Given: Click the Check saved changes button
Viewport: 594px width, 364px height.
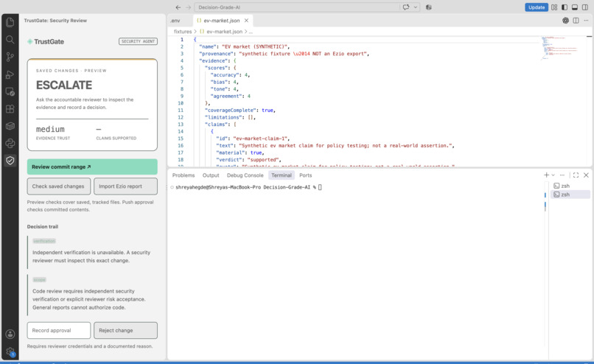Looking at the screenshot, I should [59, 186].
